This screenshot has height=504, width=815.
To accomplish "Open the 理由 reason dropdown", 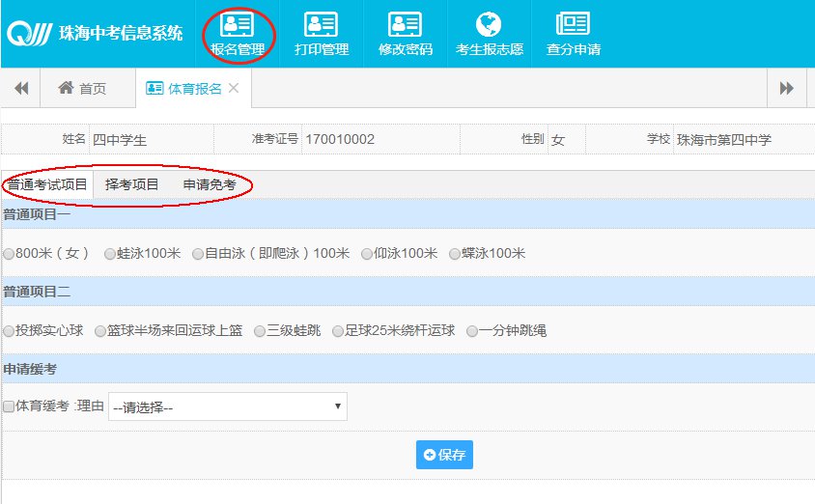I will tap(227, 407).
